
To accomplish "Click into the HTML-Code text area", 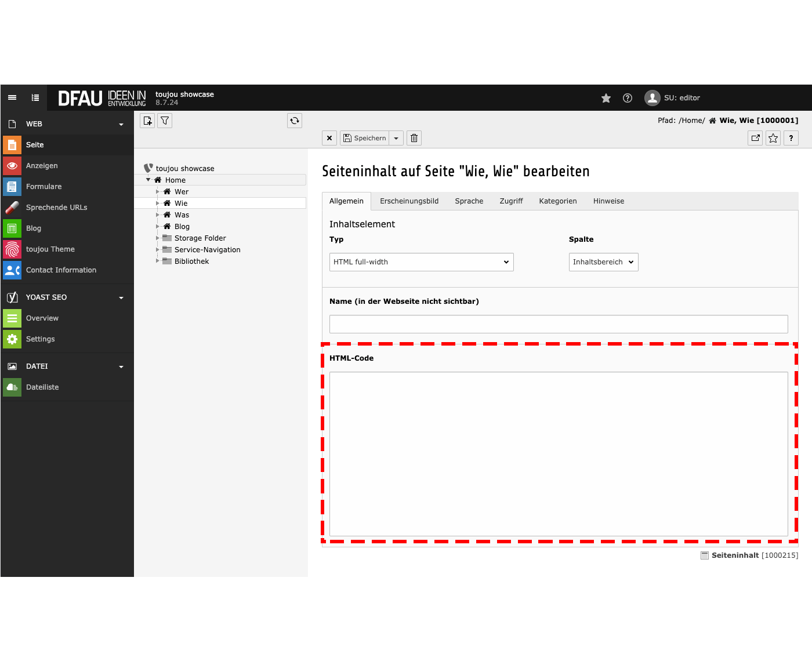I will click(558, 453).
